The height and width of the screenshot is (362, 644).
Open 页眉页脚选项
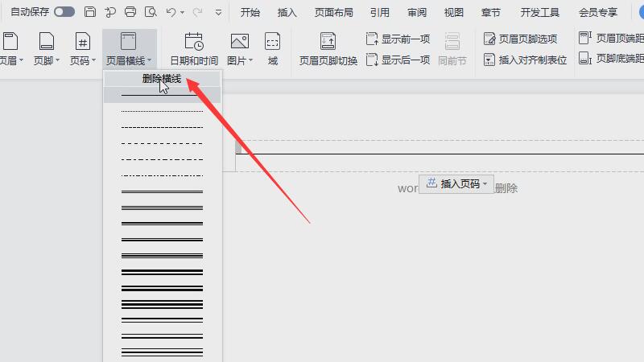(x=520, y=39)
